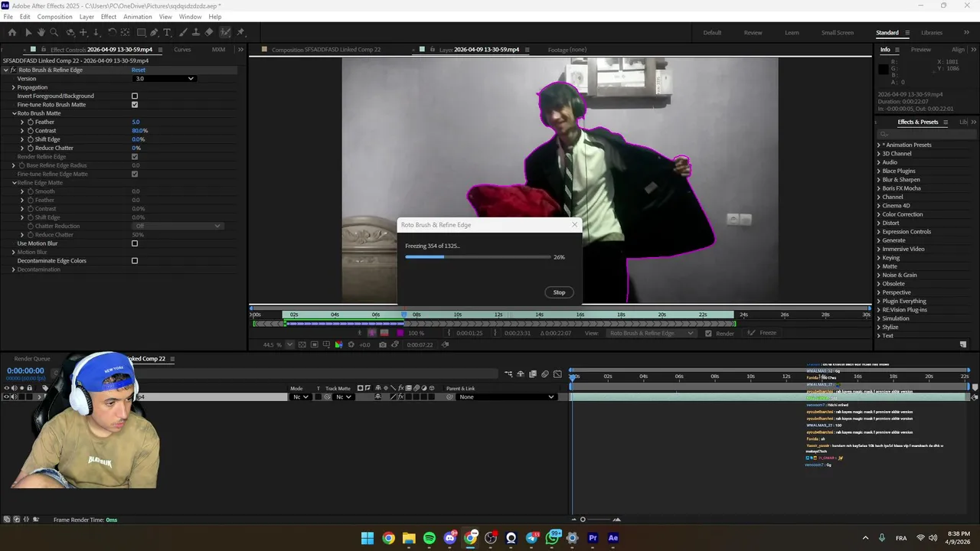Select the Type text tool

[168, 32]
